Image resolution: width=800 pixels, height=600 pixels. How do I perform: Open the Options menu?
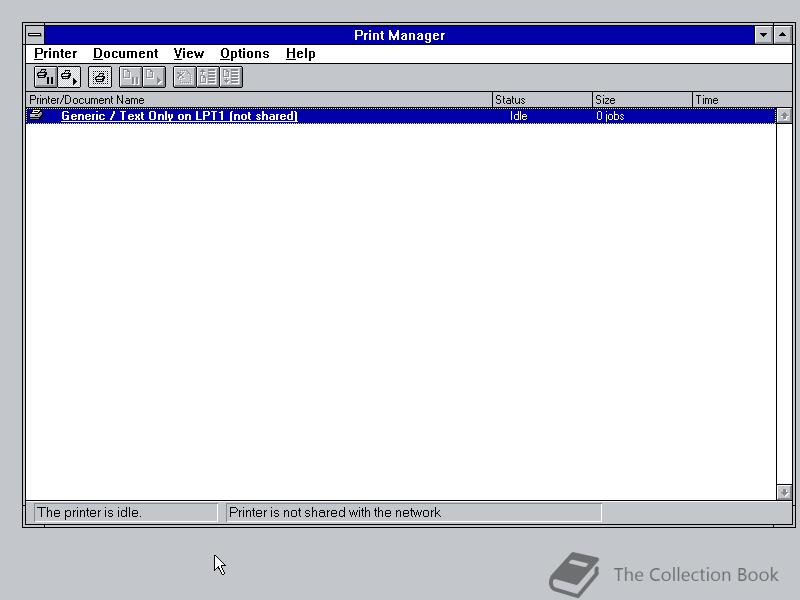tap(244, 54)
